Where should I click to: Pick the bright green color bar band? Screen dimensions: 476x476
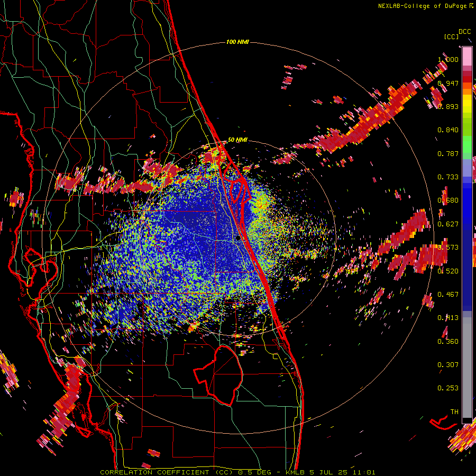click(x=467, y=144)
